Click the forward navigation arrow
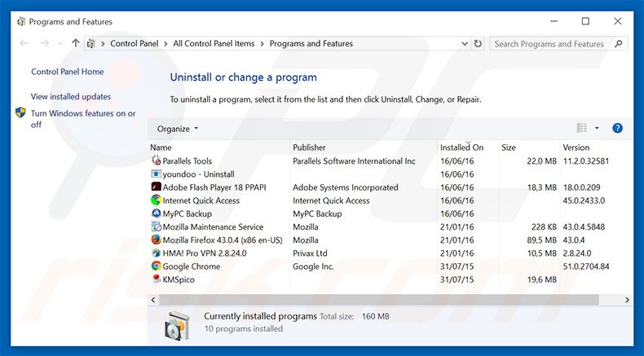Image resolution: width=644 pixels, height=356 pixels. point(44,43)
